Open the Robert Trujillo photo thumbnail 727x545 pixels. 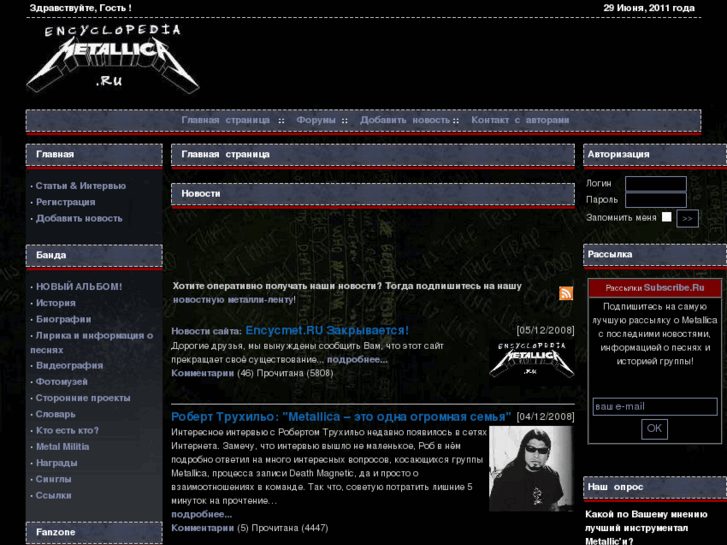click(531, 468)
